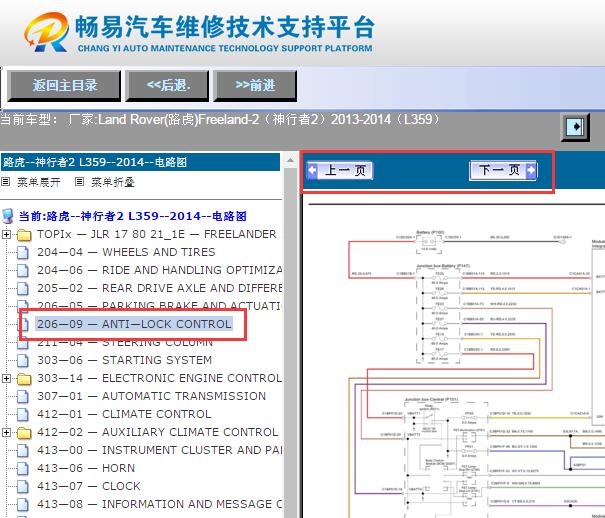This screenshot has height=518, width=605.
Task: Click 菜单展开 to expand all menus
Action: (39, 182)
